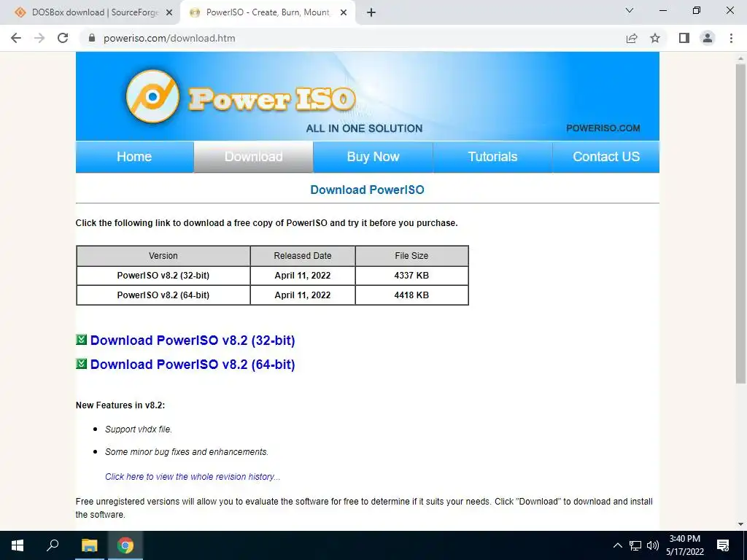
Task: Open the Contact US navigation item
Action: (606, 157)
